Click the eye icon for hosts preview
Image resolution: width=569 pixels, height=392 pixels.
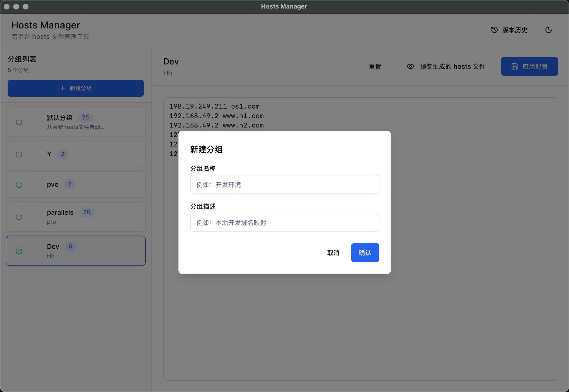point(410,66)
